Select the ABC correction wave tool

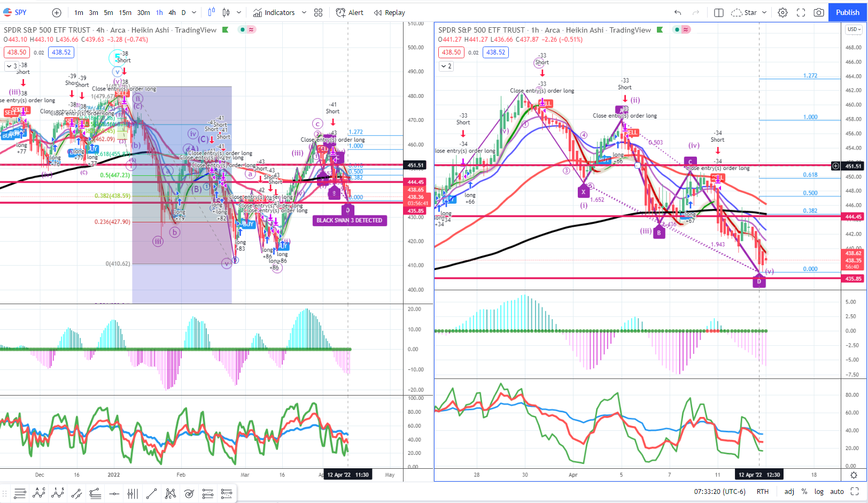39,493
